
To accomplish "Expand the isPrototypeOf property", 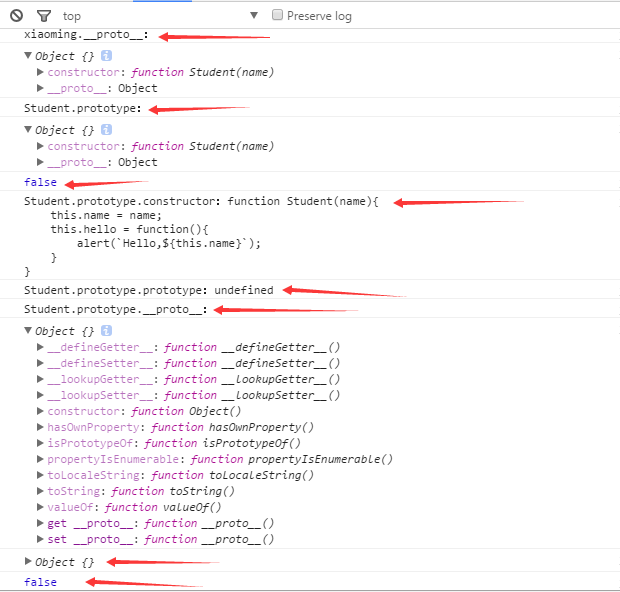I will pos(40,443).
